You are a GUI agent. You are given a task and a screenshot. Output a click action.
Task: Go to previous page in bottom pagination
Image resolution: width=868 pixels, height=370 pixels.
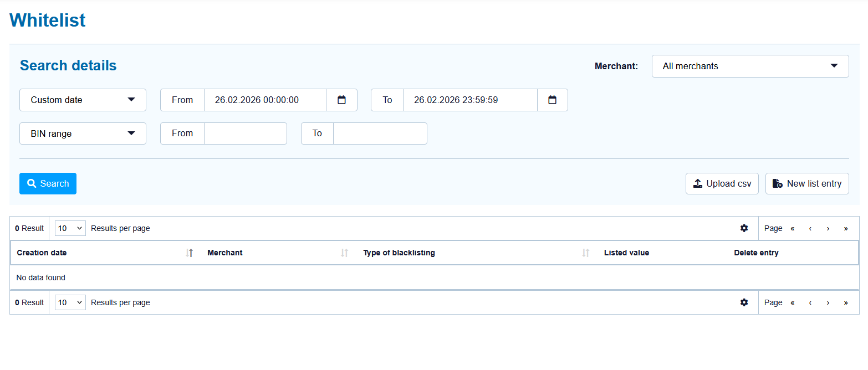pyautogui.click(x=810, y=302)
